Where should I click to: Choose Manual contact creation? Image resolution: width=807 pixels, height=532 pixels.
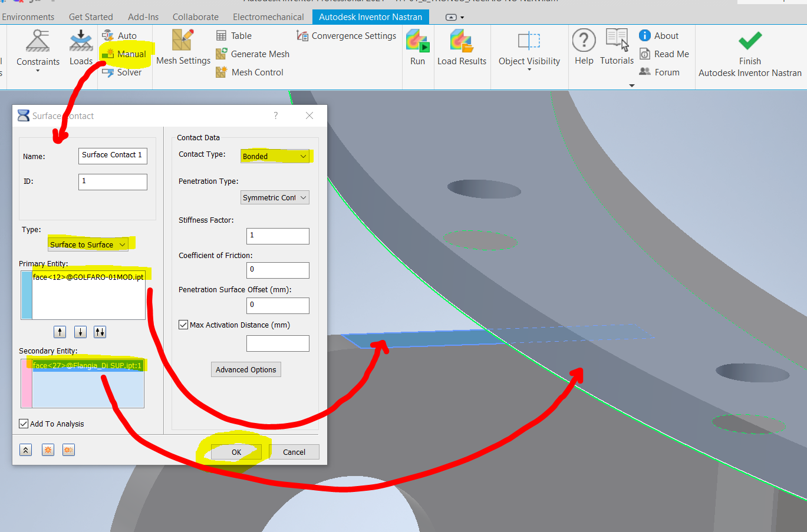pos(124,54)
